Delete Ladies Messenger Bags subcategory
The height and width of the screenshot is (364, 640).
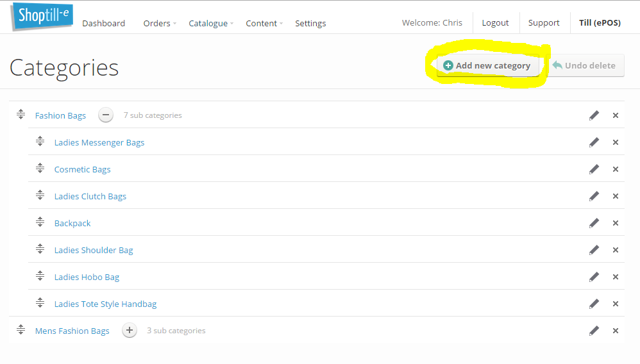tap(616, 142)
